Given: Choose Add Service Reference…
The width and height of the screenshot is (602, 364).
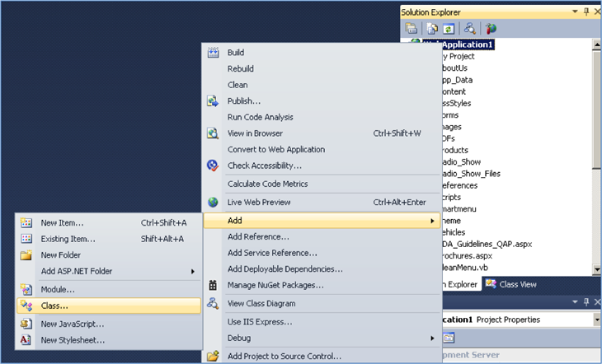Looking at the screenshot, I should [272, 253].
